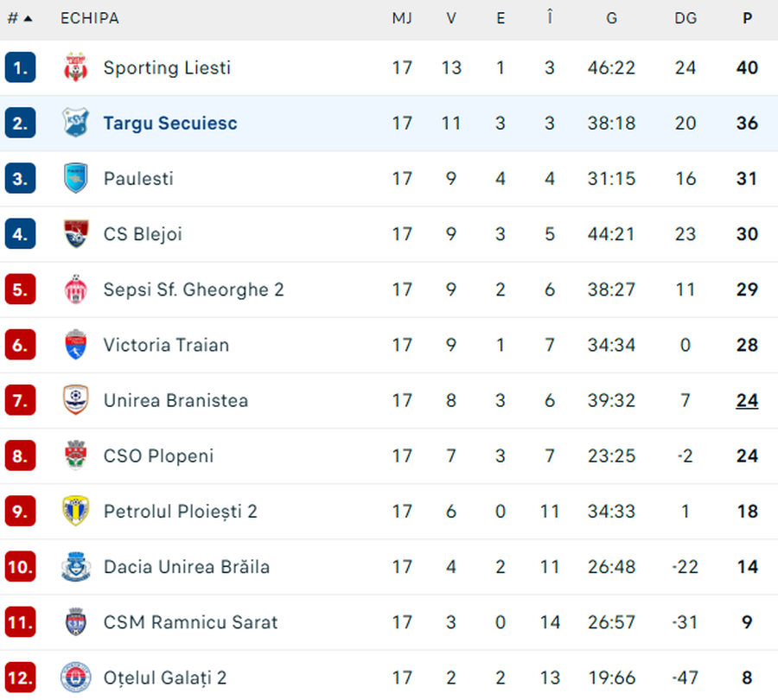778x700 pixels.
Task: Select the ECHIPA column header
Action: point(90,18)
